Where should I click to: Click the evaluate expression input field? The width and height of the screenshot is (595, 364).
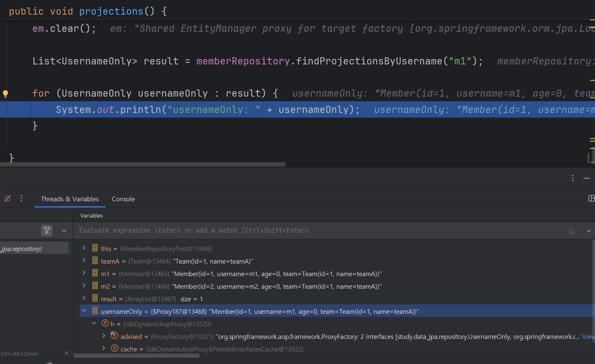coord(320,231)
